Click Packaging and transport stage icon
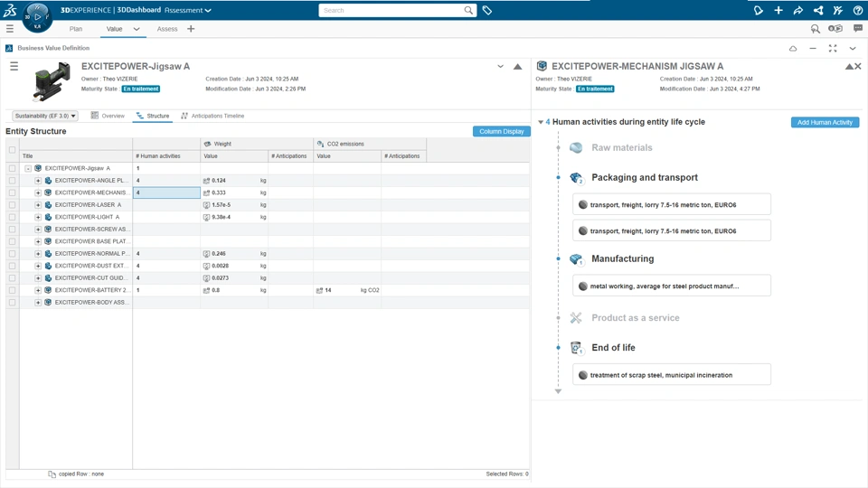The height and width of the screenshot is (488, 868). tap(576, 178)
